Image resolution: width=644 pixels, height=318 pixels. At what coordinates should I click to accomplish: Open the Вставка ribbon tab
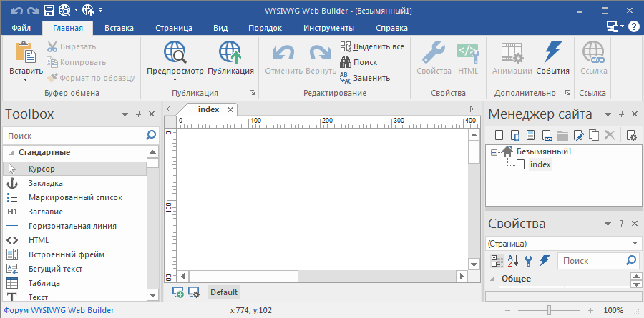pyautogui.click(x=119, y=29)
